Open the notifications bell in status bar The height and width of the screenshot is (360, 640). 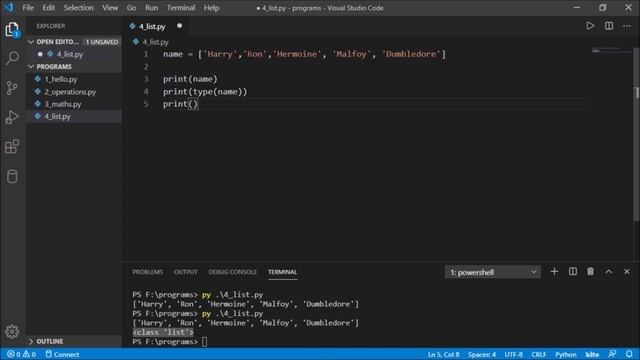point(629,354)
